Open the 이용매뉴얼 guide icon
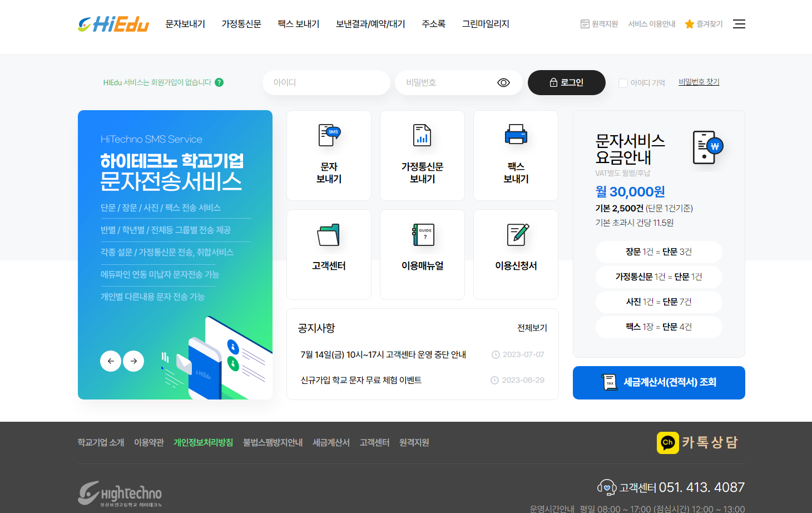Viewport: 812px width, 513px height. 422,235
